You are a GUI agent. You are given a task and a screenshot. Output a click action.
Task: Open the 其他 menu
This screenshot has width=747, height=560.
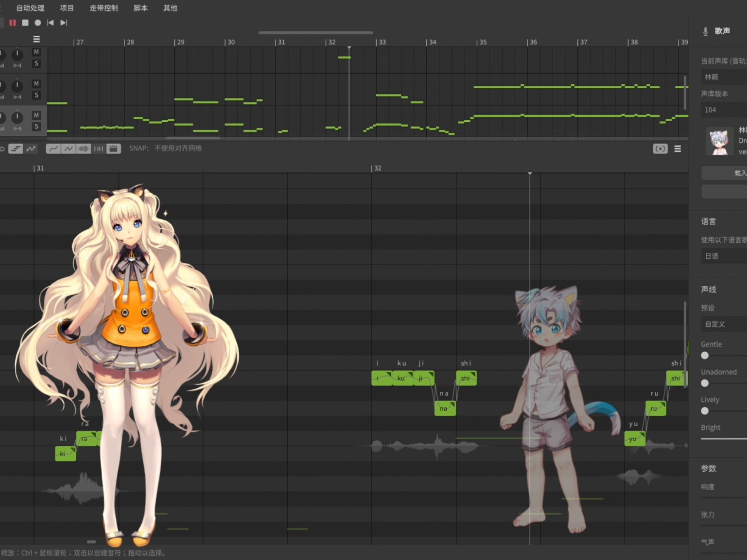click(x=170, y=8)
